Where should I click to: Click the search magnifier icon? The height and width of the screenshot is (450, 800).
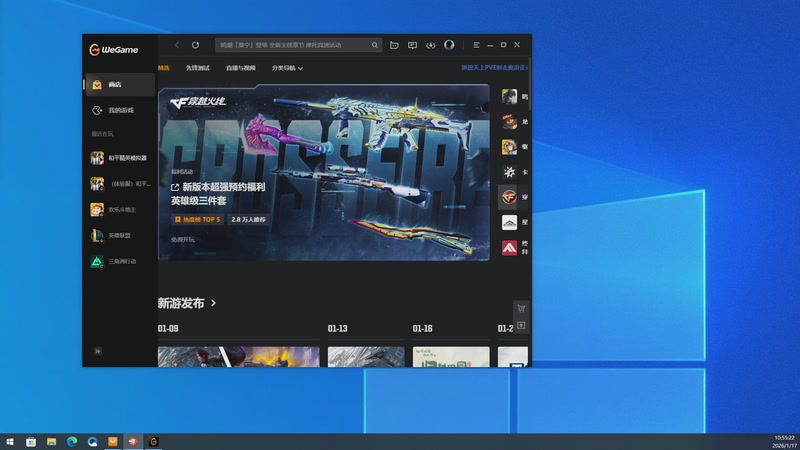374,45
